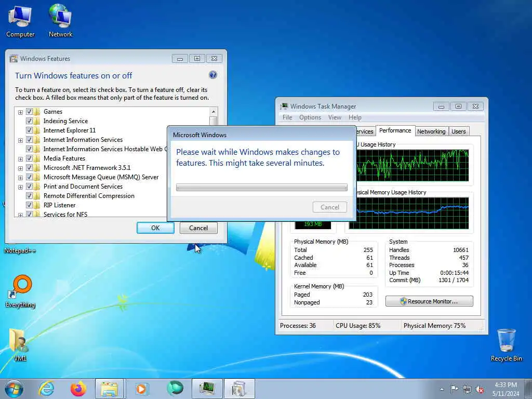Click the taskbar clock and date

[506, 389]
